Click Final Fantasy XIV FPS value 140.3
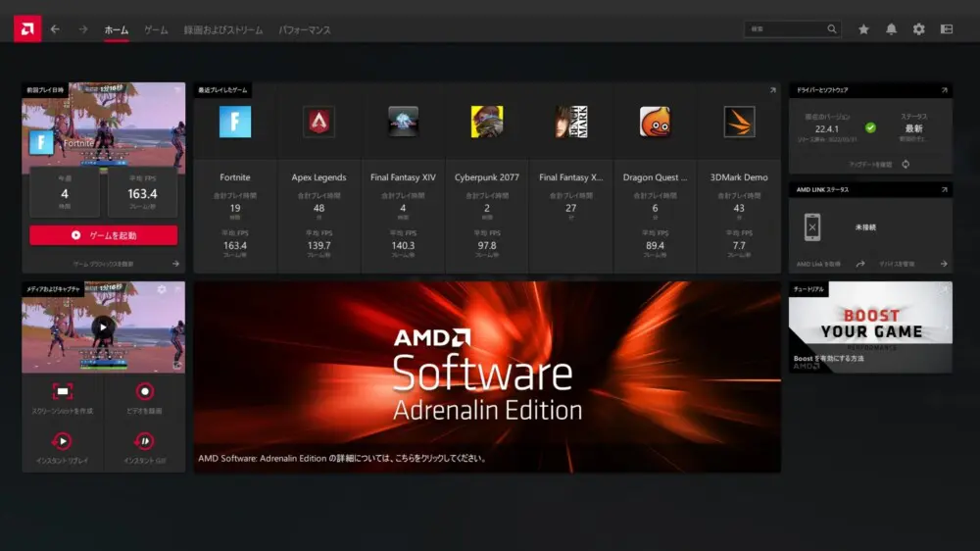 tap(403, 246)
